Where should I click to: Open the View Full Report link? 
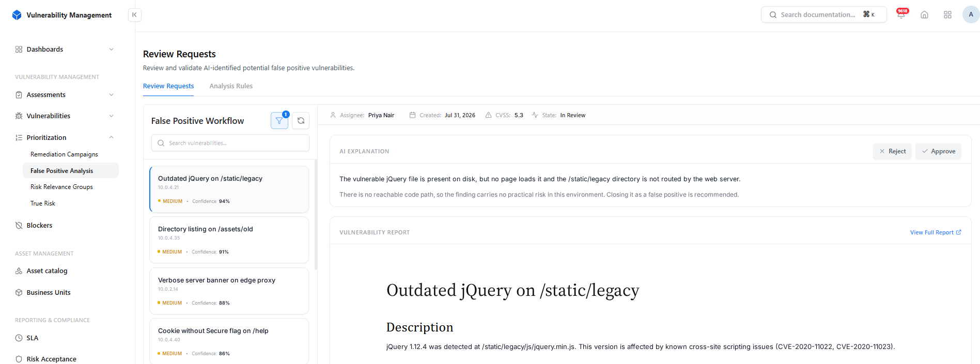pyautogui.click(x=936, y=232)
